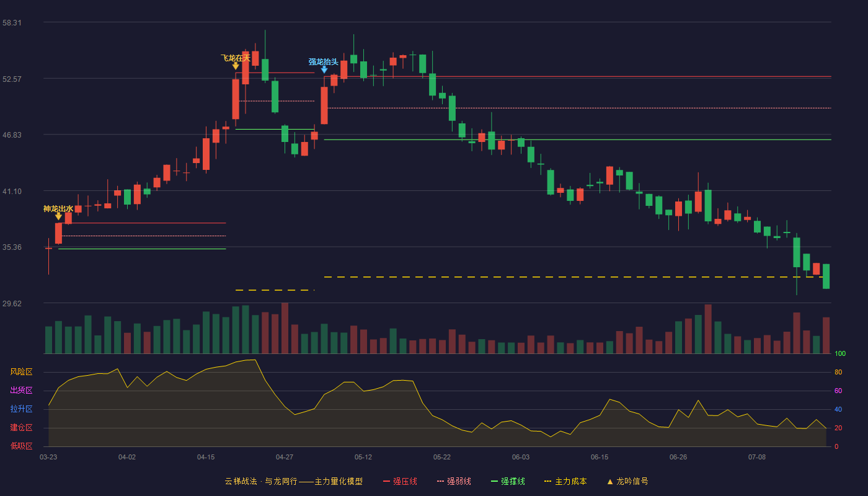Screen dimensions: 868x496
Task: Click the 强龙抬头 blue arrow marker
Action: [324, 70]
